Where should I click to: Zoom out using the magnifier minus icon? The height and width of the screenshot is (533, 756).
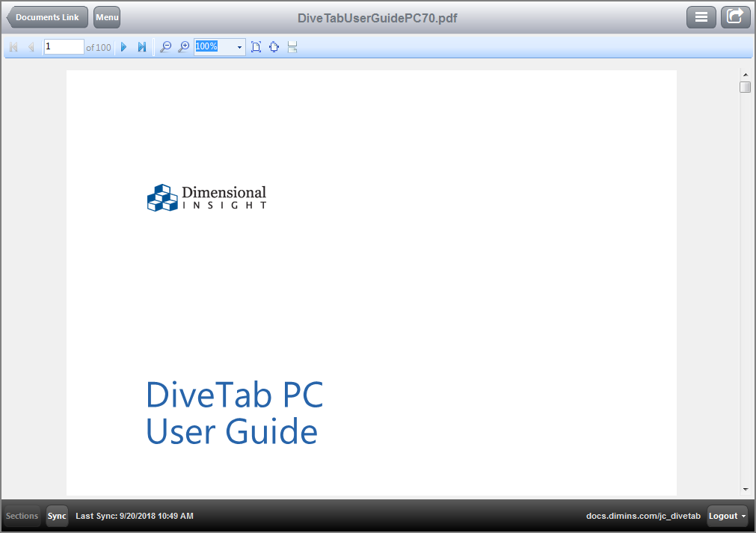click(x=165, y=46)
